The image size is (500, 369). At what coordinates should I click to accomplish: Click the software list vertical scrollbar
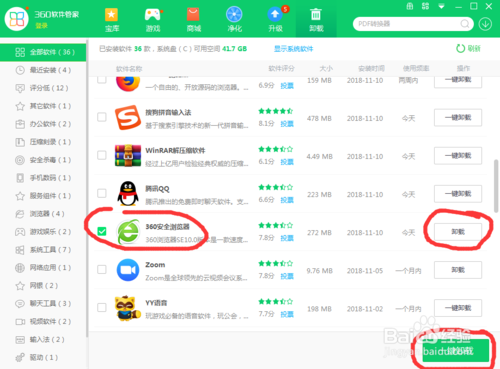[x=496, y=186]
